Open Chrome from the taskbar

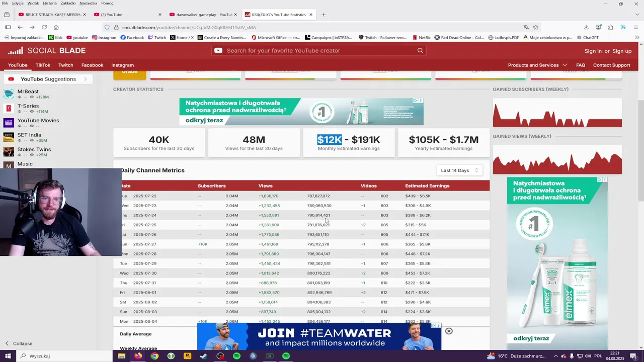point(154,356)
